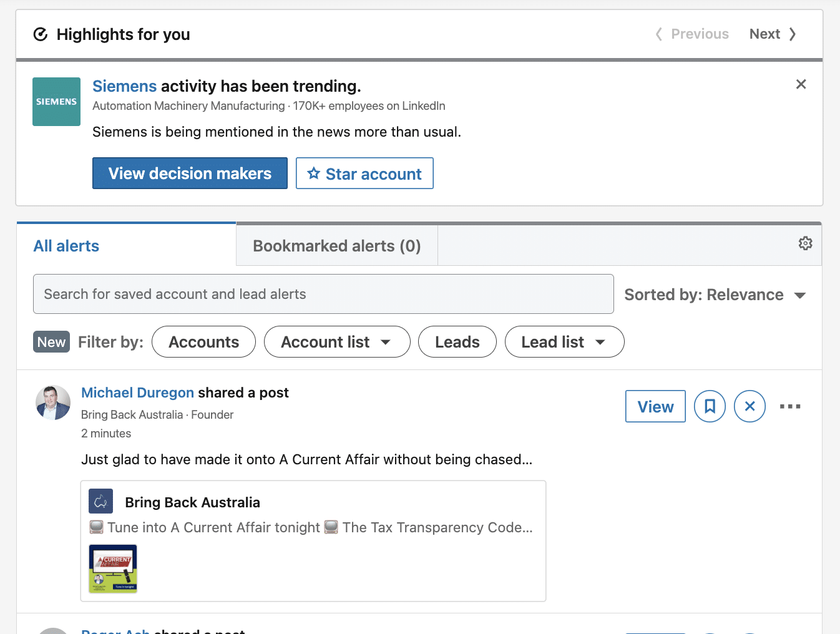840x634 pixels.
Task: Expand the Account list dropdown
Action: (337, 341)
